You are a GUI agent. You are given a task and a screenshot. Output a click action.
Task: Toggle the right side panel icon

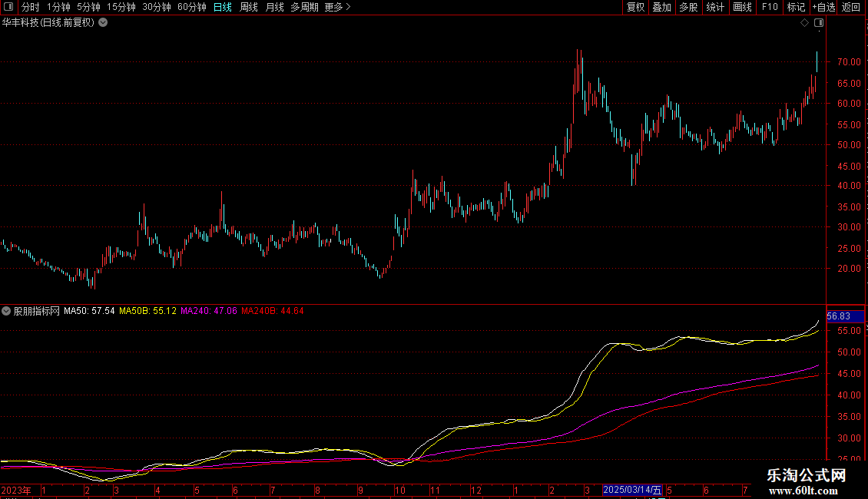[819, 23]
